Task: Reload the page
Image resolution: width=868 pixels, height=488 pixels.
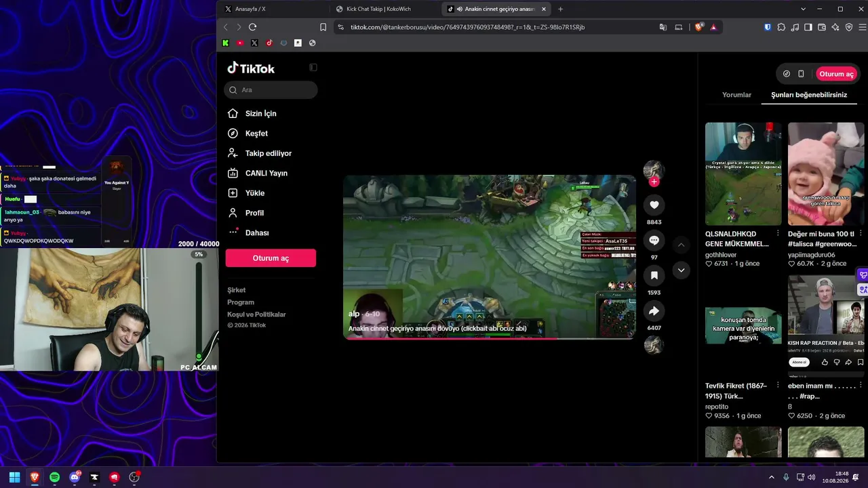Action: [x=252, y=27]
